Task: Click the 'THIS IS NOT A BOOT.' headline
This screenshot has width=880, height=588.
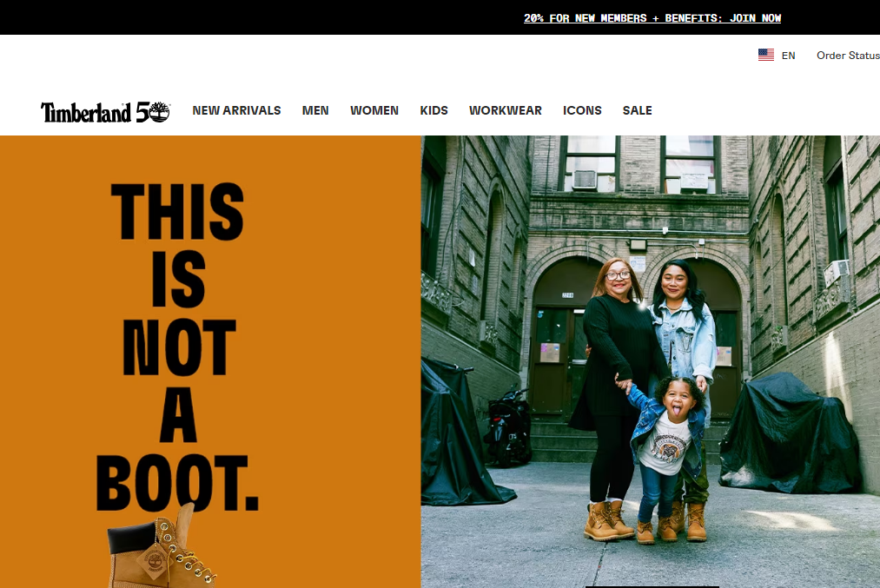Action: [x=177, y=347]
